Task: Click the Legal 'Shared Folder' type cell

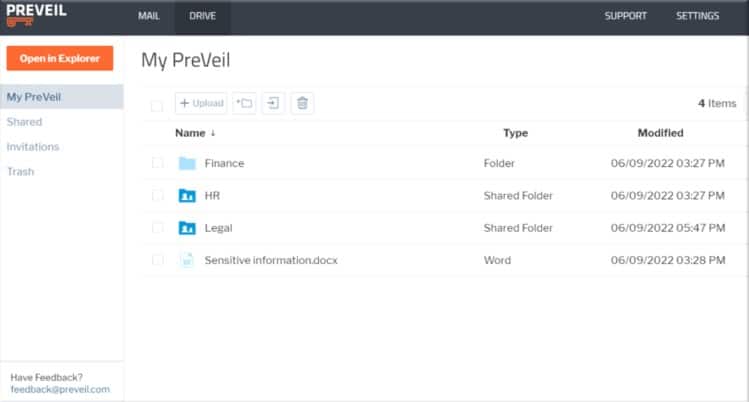Action: tap(518, 228)
